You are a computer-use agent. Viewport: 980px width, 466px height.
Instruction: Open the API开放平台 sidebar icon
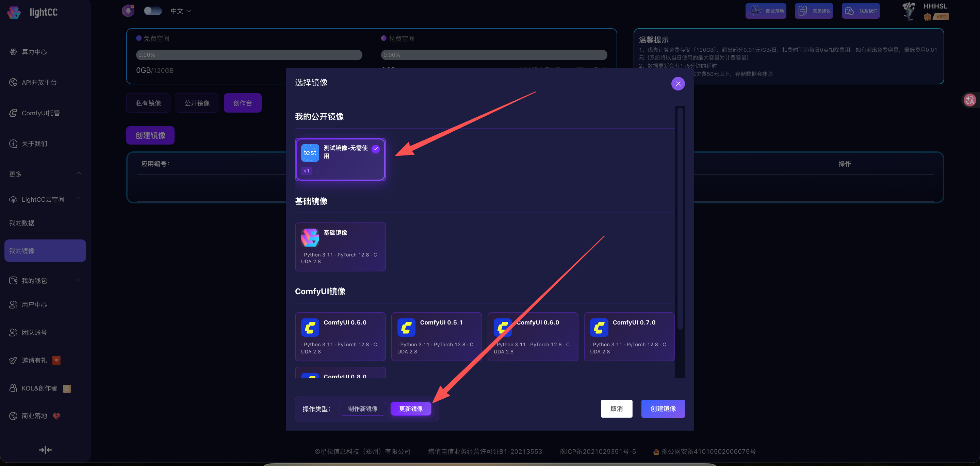[x=13, y=83]
